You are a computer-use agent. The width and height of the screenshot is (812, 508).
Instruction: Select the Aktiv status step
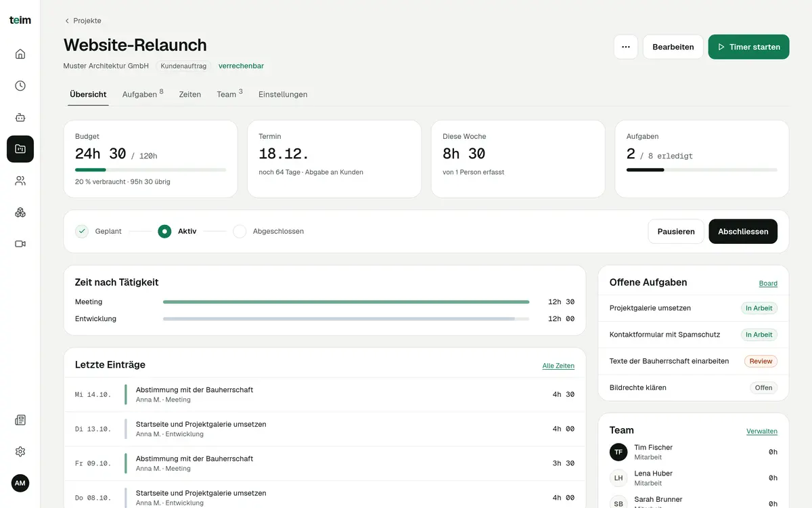[x=177, y=231]
